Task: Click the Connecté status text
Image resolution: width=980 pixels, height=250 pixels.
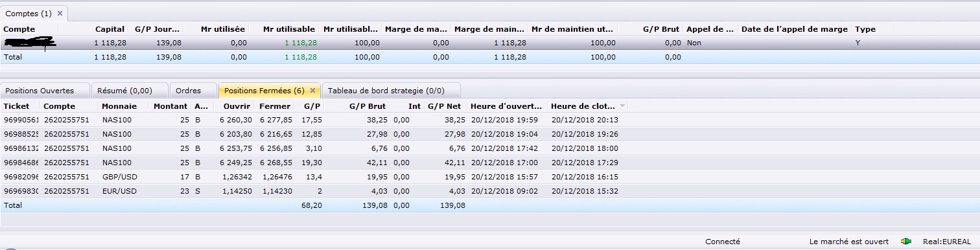Action: pos(722,242)
